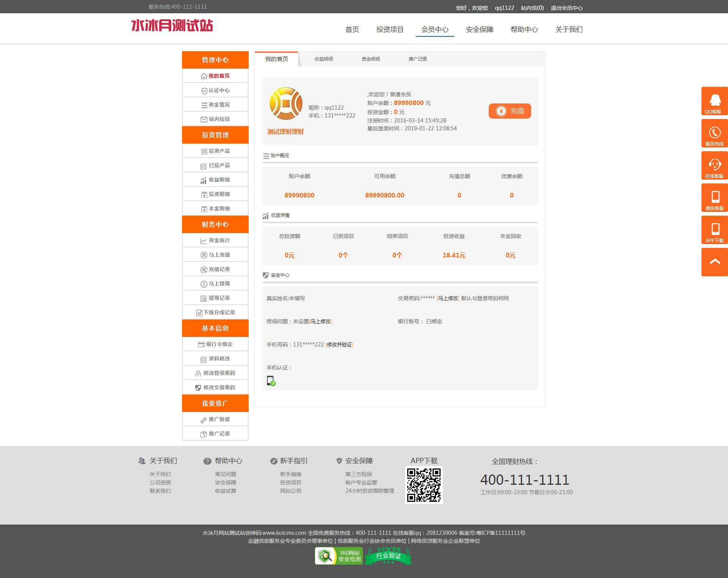The height and width of the screenshot is (578, 728).
Task: Click footer link 帐户专业监管
Action: coord(361,482)
